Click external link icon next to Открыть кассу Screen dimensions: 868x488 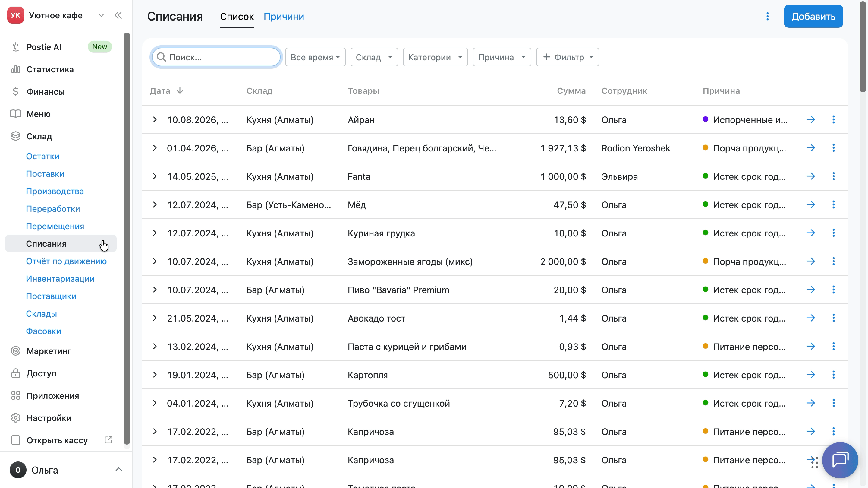click(108, 440)
